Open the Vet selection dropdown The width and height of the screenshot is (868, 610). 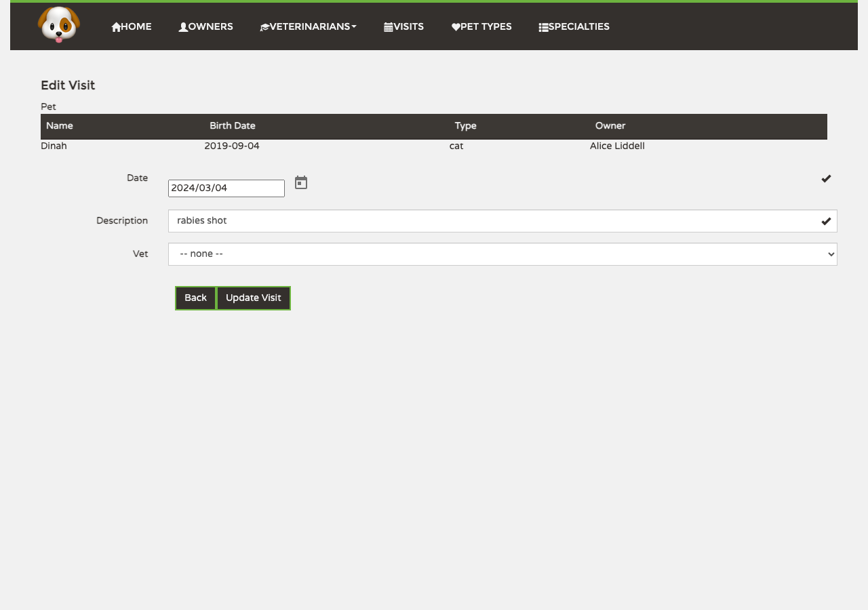pyautogui.click(x=502, y=254)
